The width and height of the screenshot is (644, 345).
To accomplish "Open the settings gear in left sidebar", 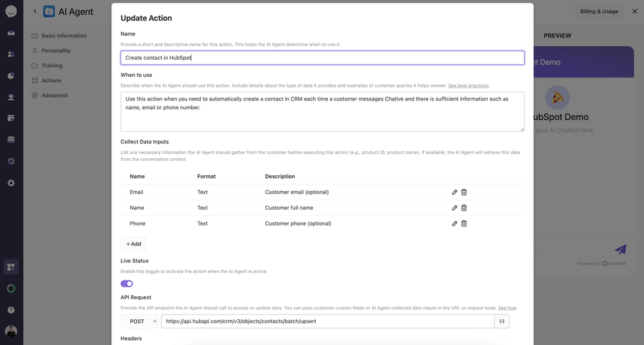I will click(11, 183).
